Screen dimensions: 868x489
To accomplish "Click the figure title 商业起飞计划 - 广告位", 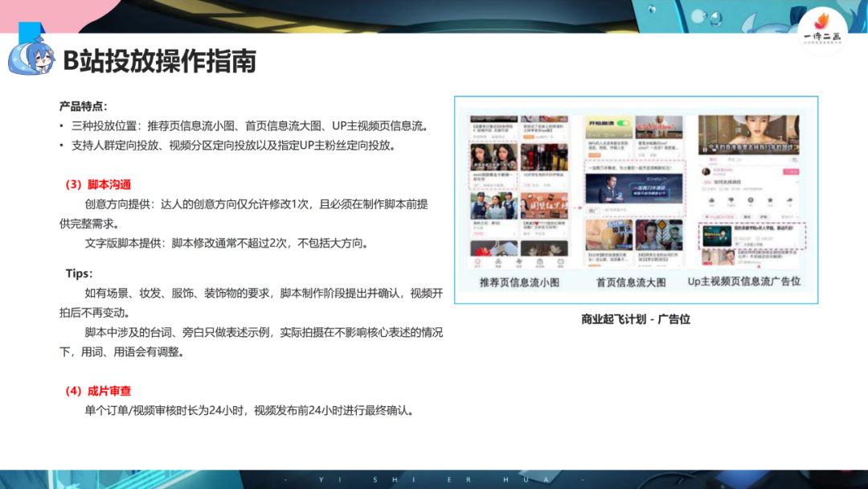I will [x=636, y=319].
